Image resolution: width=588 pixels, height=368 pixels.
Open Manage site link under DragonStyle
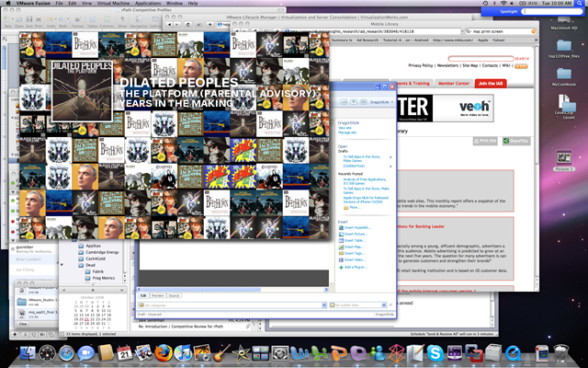(347, 132)
